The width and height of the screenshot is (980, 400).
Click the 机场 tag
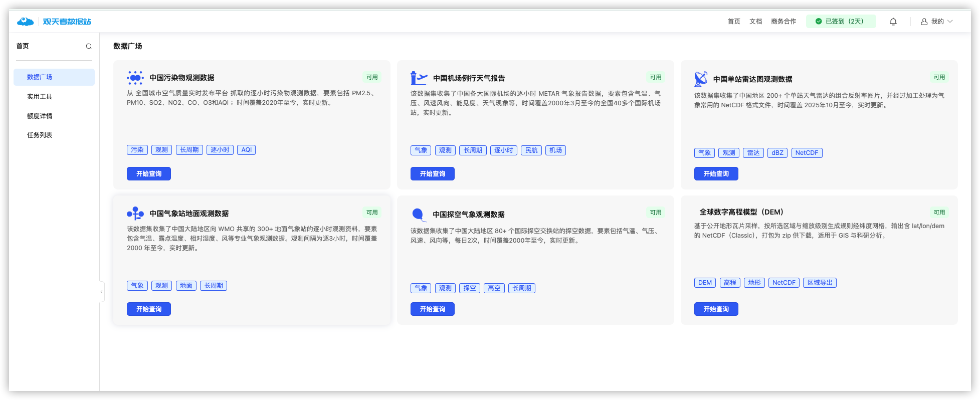point(555,150)
